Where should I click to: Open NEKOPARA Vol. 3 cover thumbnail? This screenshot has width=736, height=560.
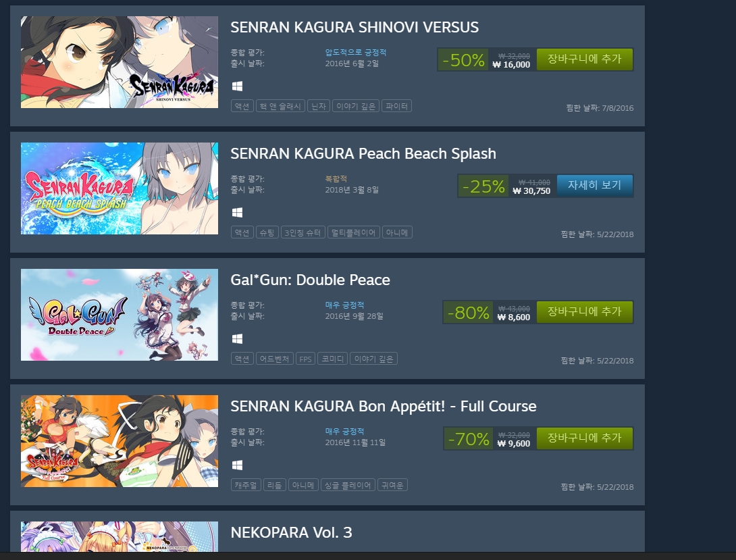click(x=120, y=536)
